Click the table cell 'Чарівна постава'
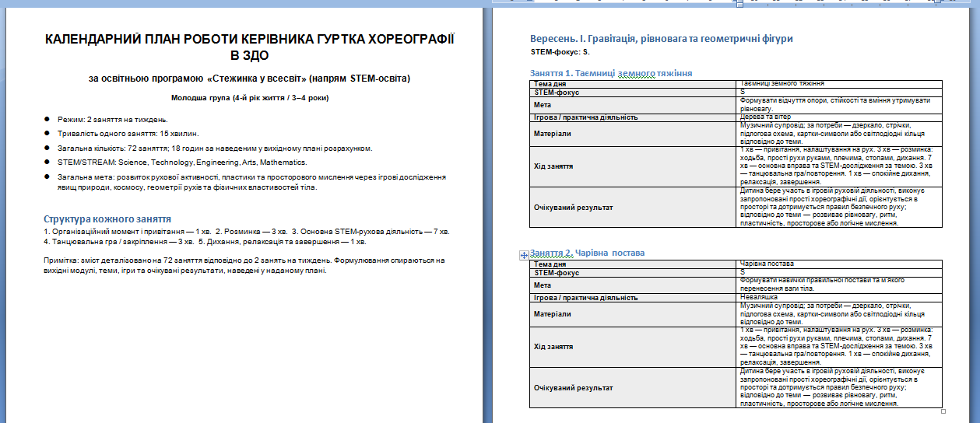The width and height of the screenshot is (980, 423). (839, 264)
